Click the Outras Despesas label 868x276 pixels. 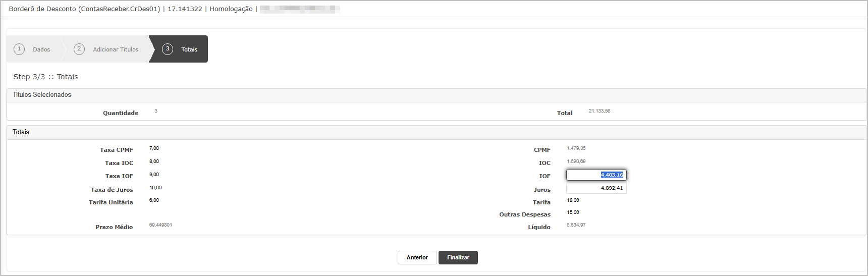pos(525,214)
